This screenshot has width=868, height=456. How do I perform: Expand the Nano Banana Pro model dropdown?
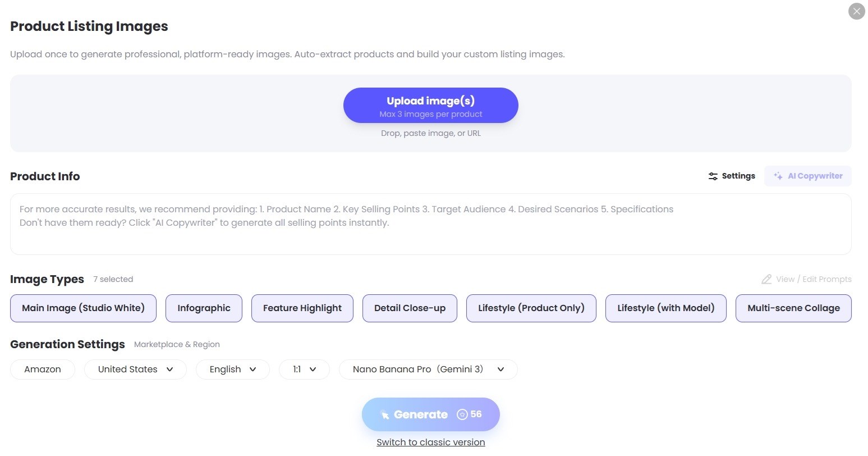428,370
